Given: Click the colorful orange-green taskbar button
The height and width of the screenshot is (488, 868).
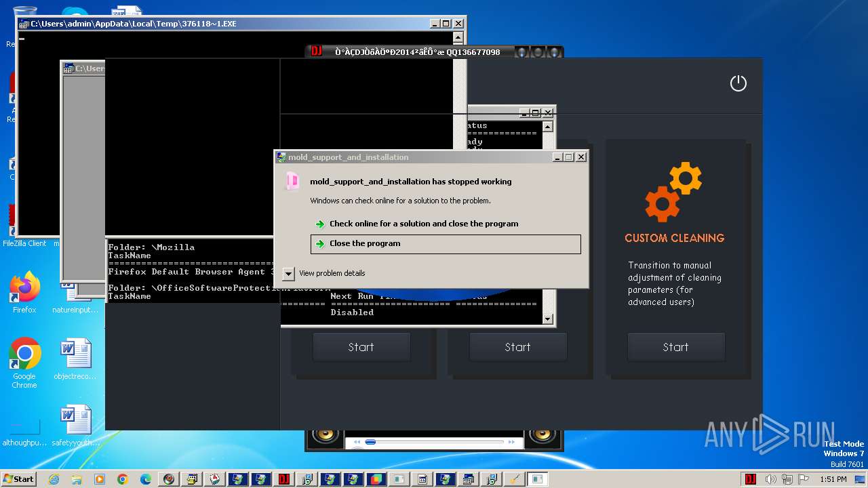Looking at the screenshot, I should click(376, 479).
